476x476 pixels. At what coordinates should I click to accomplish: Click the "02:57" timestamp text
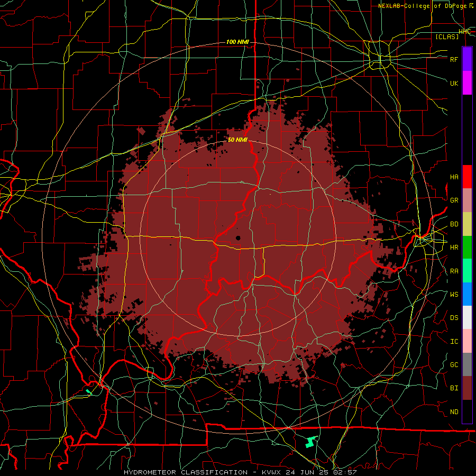coord(346,472)
